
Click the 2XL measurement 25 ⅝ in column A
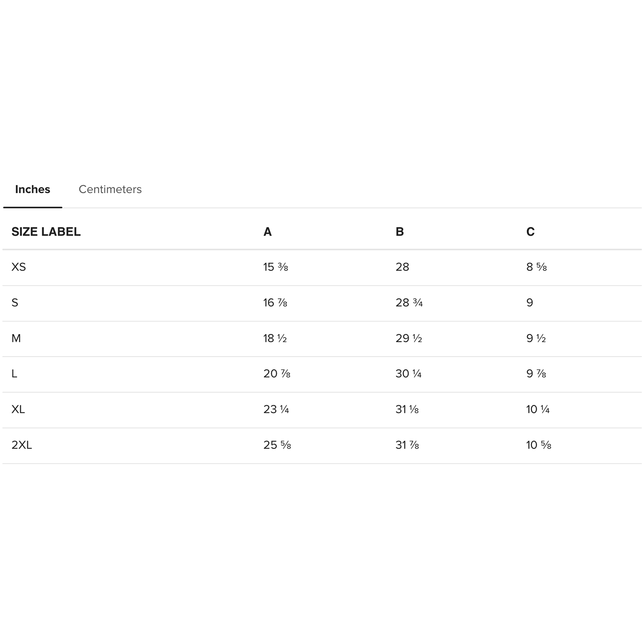pyautogui.click(x=277, y=445)
